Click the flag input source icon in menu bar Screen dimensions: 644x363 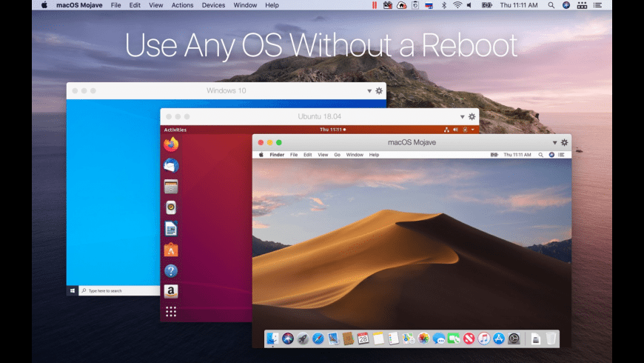[x=429, y=5]
